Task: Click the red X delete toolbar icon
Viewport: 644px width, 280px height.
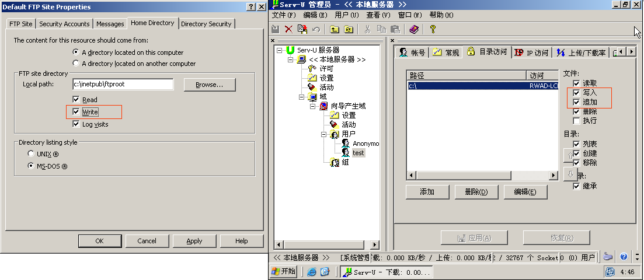Action: tap(289, 29)
